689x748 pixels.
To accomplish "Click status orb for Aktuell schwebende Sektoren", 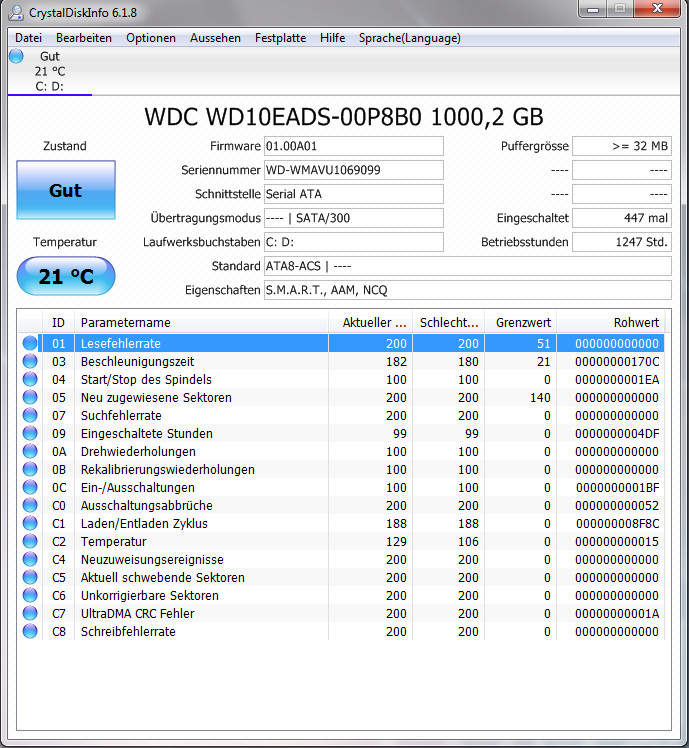I will 30,577.
